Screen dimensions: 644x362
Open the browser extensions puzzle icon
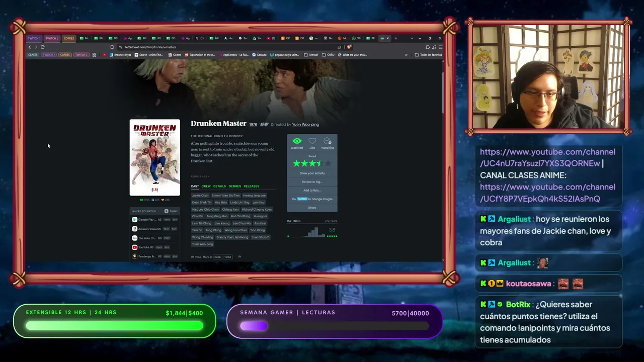(427, 47)
